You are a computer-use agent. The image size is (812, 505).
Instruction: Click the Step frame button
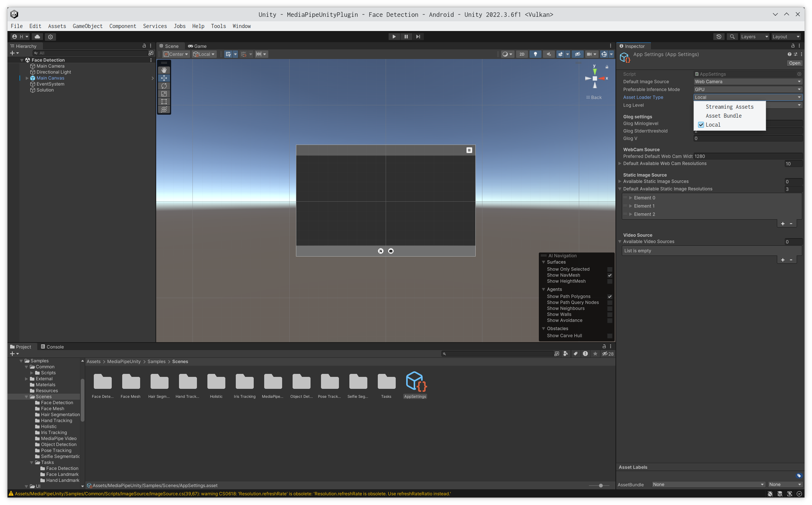point(418,37)
